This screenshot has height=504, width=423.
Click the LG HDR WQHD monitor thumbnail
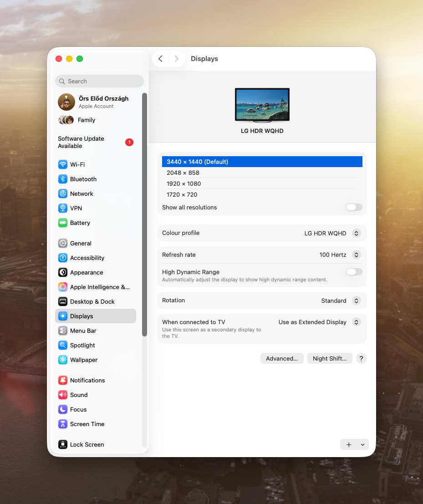(262, 105)
